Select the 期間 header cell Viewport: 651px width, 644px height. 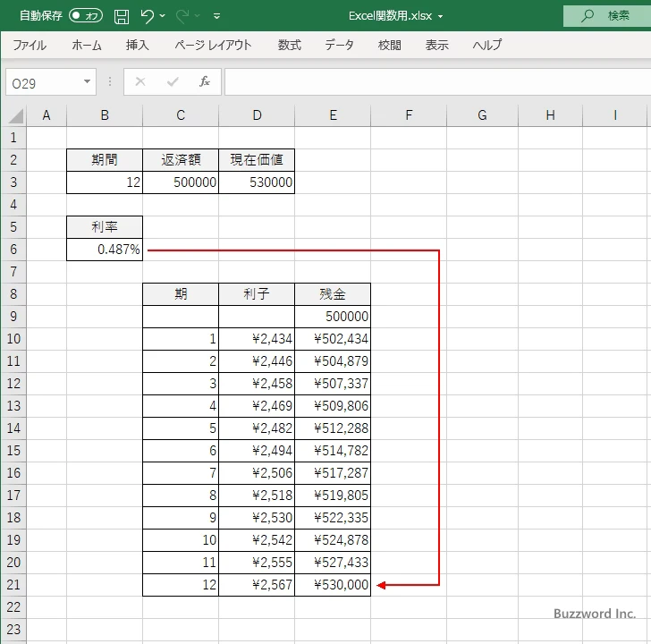105,160
